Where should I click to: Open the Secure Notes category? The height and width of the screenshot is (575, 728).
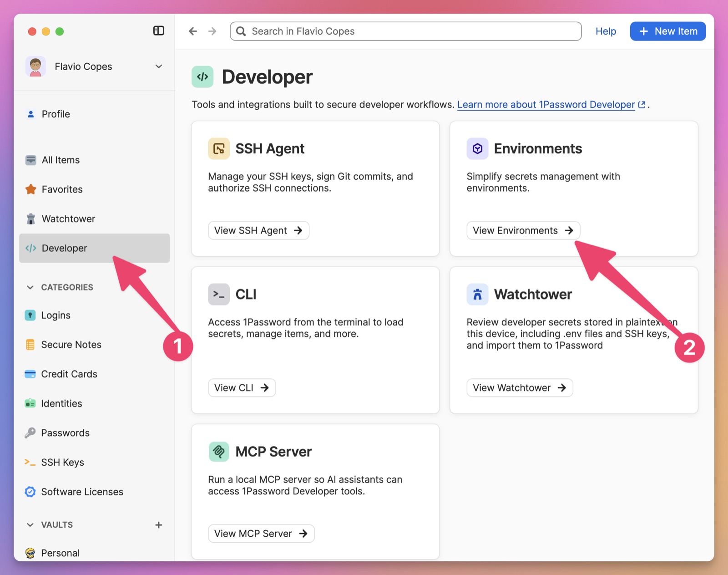click(94, 345)
